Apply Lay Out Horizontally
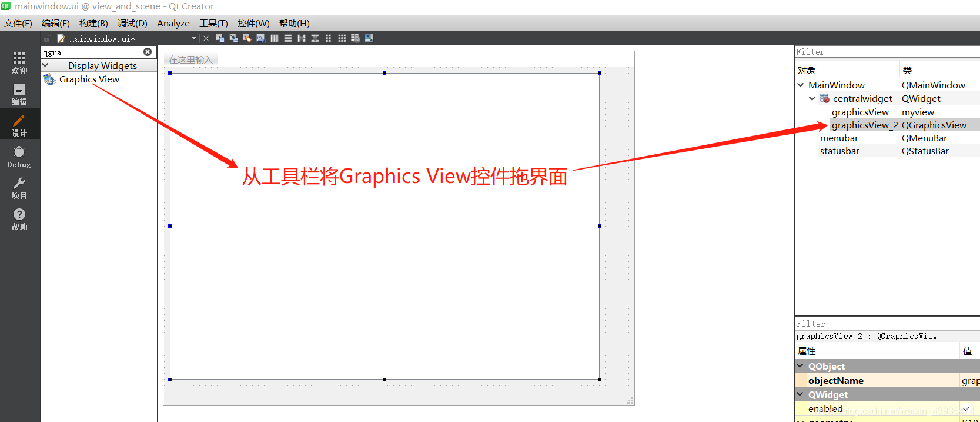980x422 pixels. (275, 38)
